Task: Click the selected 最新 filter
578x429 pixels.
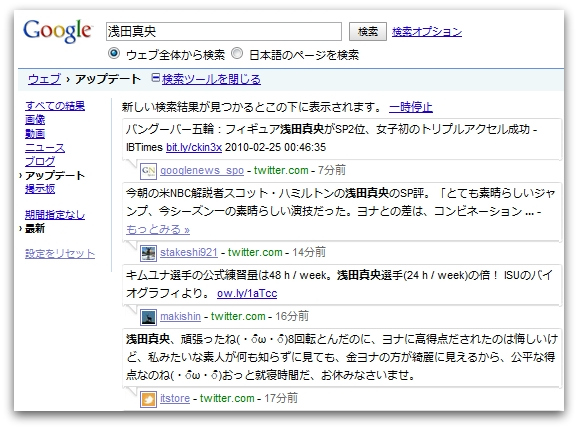Action: 35,229
